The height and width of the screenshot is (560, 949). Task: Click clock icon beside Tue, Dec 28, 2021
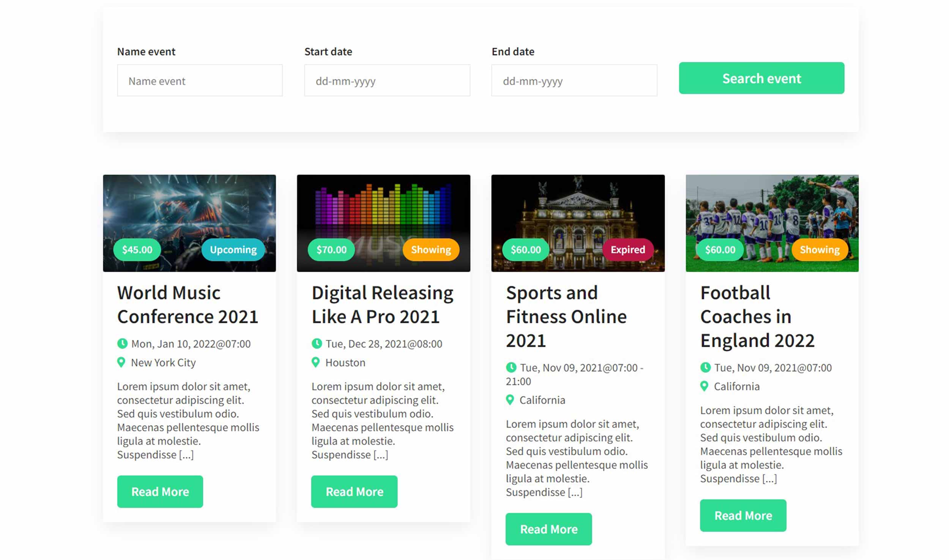click(x=317, y=344)
